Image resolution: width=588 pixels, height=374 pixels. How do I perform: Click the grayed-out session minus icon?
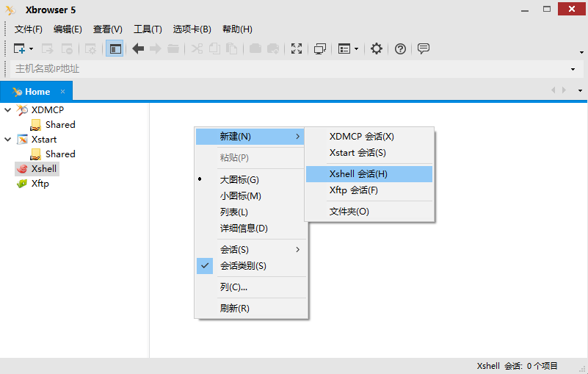(67, 48)
